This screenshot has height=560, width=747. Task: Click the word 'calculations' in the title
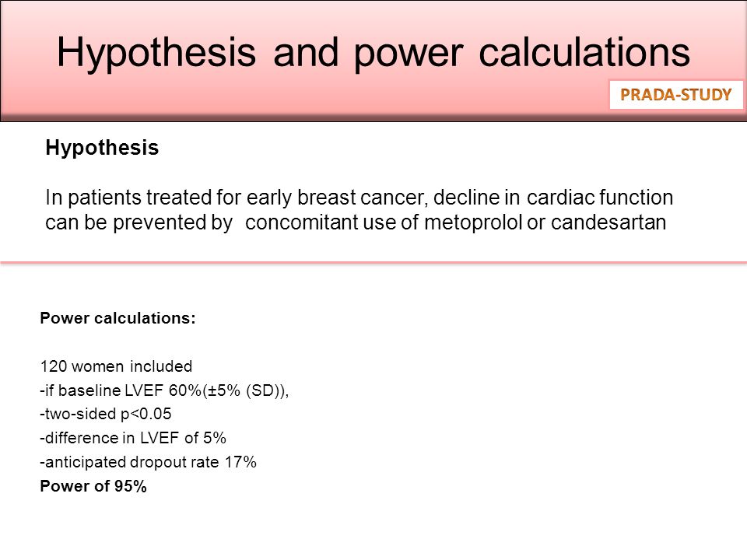pos(584,52)
